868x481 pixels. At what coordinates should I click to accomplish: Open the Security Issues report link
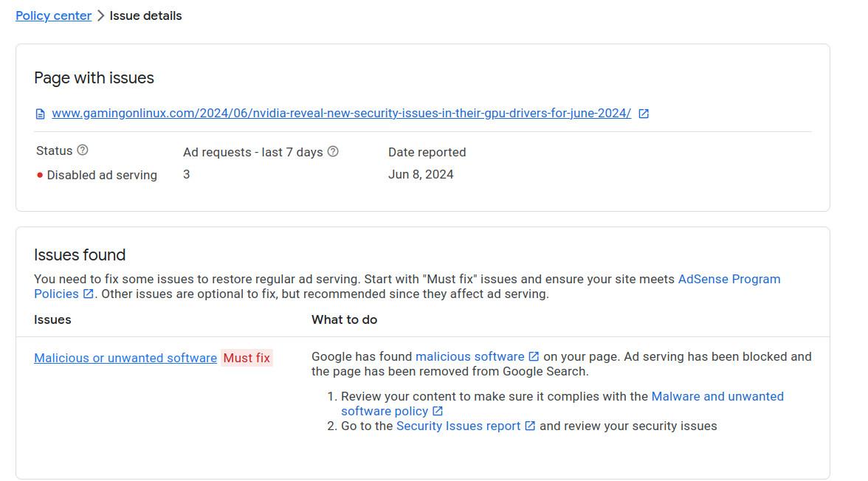[458, 426]
